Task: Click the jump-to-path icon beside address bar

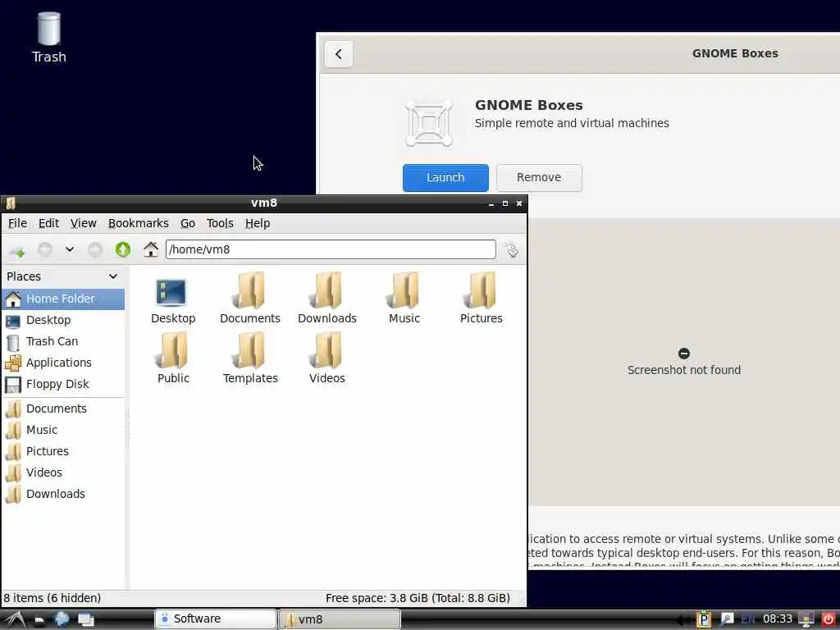Action: click(x=512, y=249)
